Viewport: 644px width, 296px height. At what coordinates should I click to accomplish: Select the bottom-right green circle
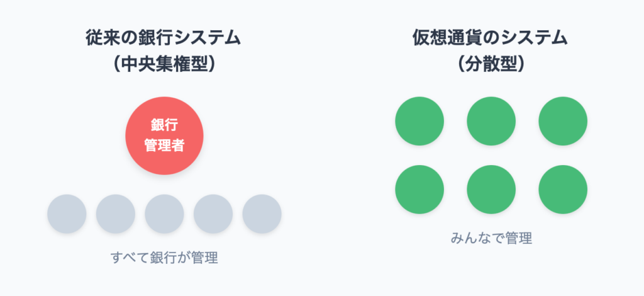point(563,190)
